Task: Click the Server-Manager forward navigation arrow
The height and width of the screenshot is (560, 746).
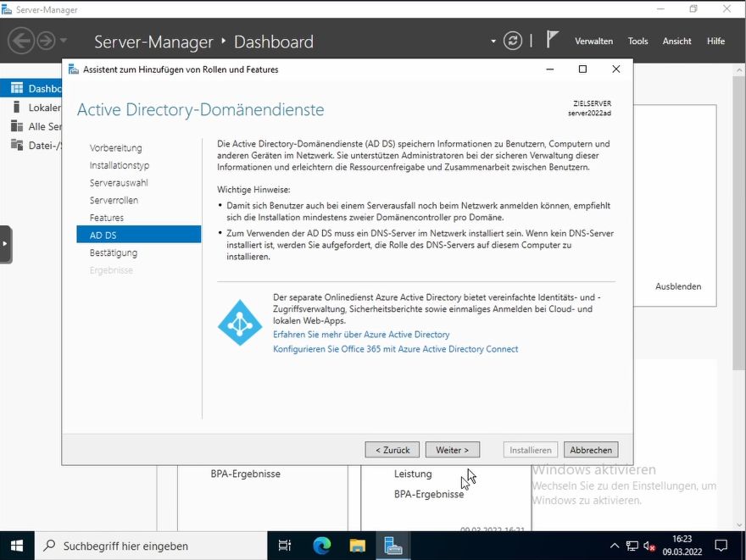Action: tap(46, 41)
